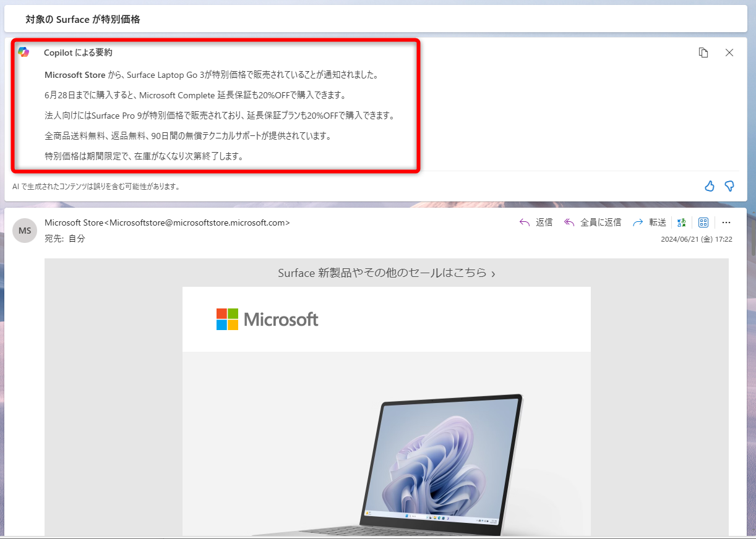Screen dimensions: 756x539
Task: Open the more options ... menu
Action: tap(726, 222)
